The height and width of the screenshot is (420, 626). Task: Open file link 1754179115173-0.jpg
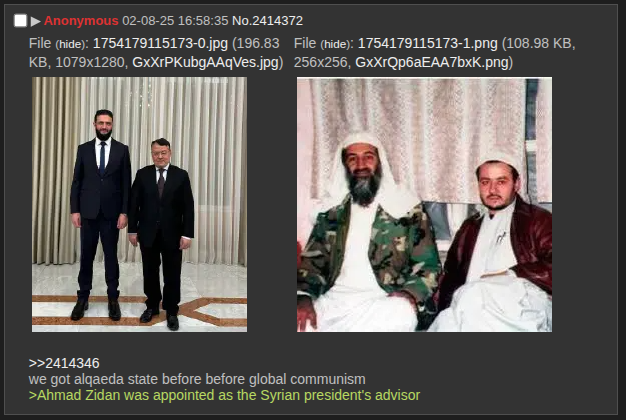coord(160,43)
